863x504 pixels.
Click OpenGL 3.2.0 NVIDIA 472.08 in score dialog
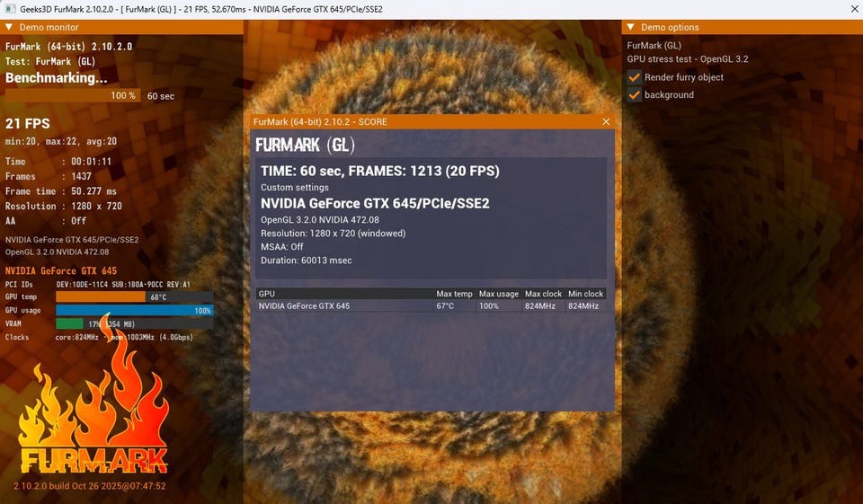(319, 219)
